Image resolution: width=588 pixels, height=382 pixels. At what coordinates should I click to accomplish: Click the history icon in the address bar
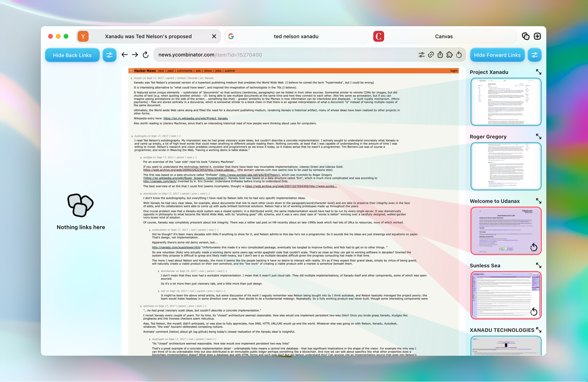459,55
